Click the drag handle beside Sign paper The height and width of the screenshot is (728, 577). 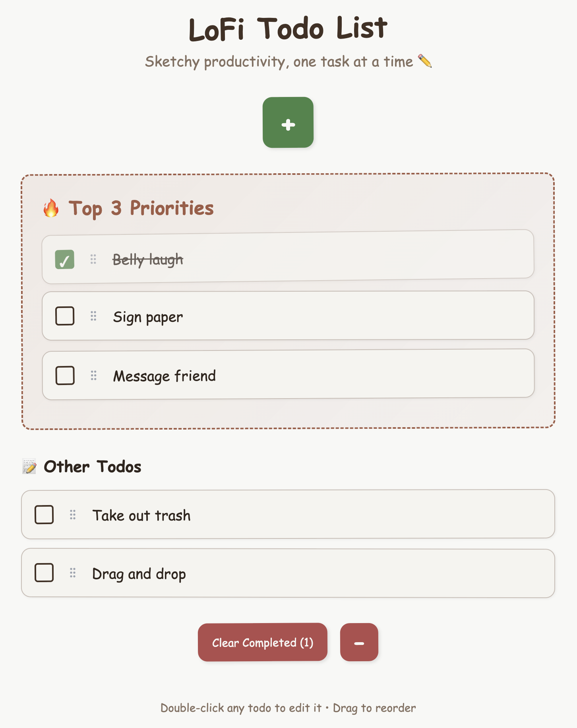click(x=93, y=316)
